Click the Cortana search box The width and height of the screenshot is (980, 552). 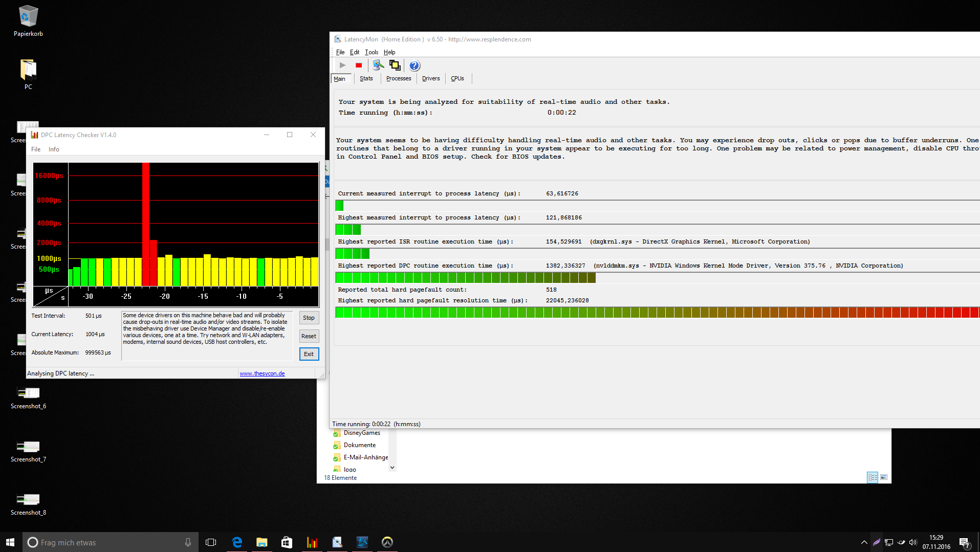coord(111,542)
